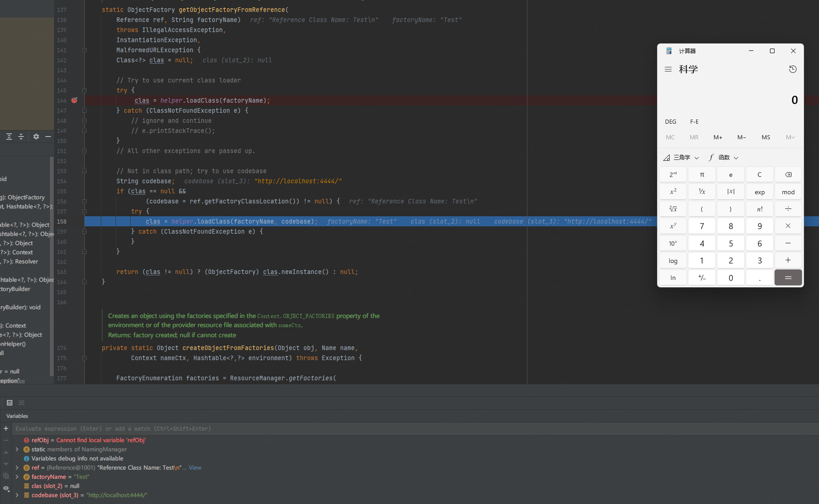Click the calculator backspace key

(788, 175)
